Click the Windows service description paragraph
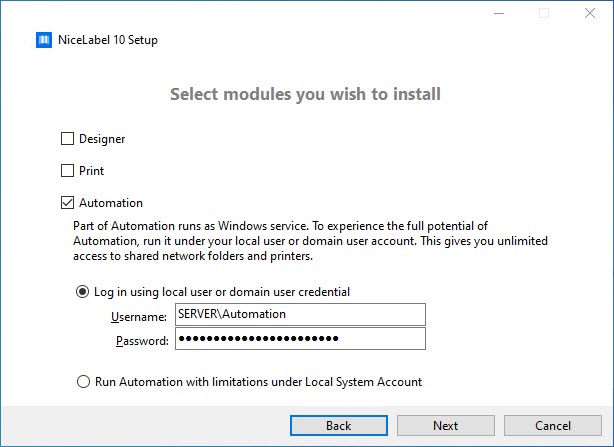 [310, 241]
